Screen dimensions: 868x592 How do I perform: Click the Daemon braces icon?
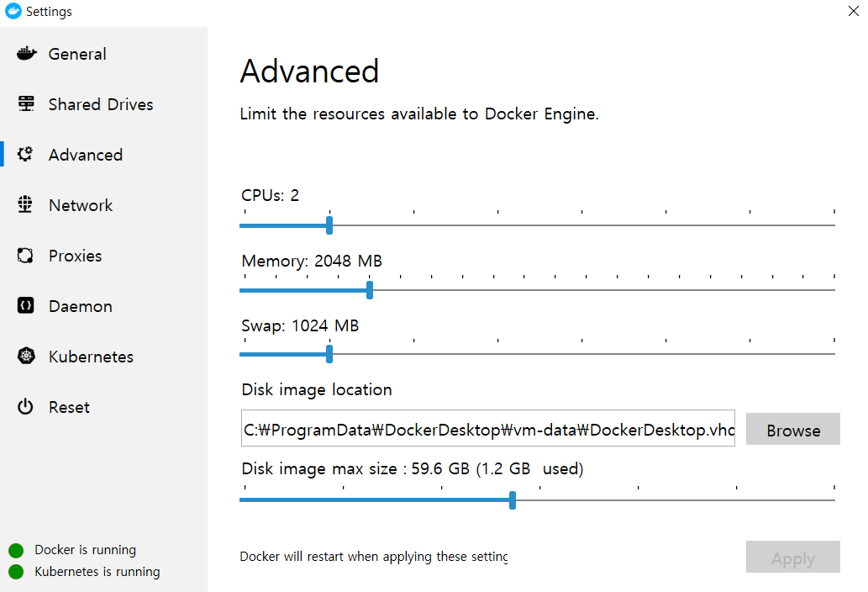point(25,305)
